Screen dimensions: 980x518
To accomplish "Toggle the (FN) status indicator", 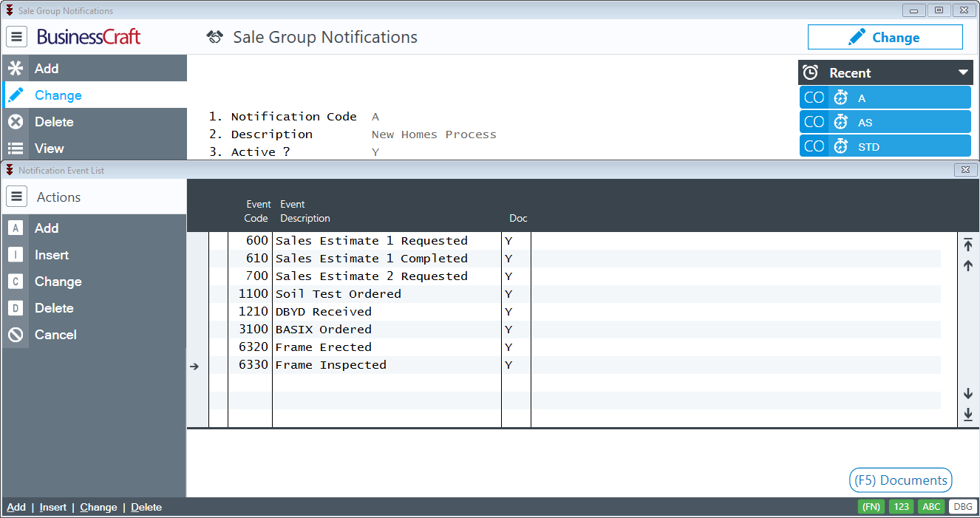I will 871,507.
